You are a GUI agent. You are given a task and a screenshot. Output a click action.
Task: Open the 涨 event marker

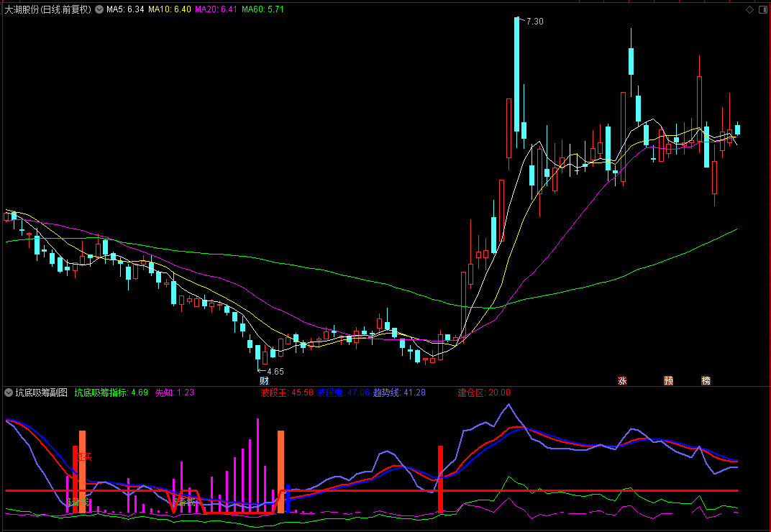[x=623, y=380]
